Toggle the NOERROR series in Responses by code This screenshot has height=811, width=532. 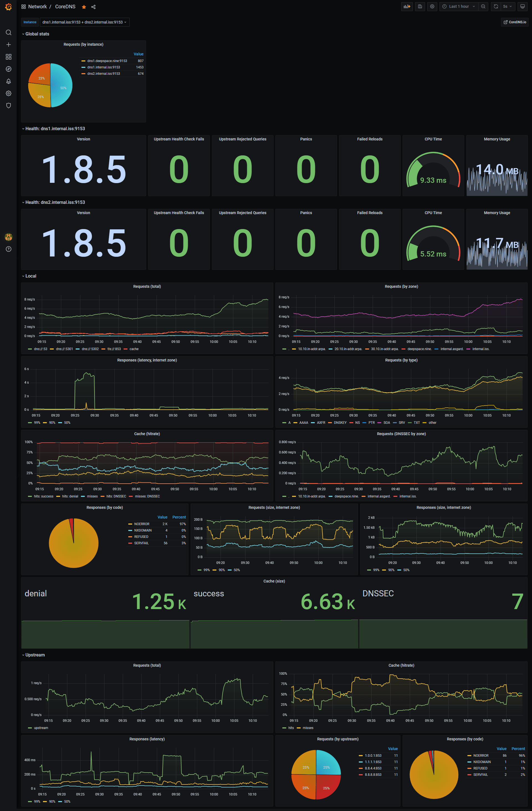141,524
